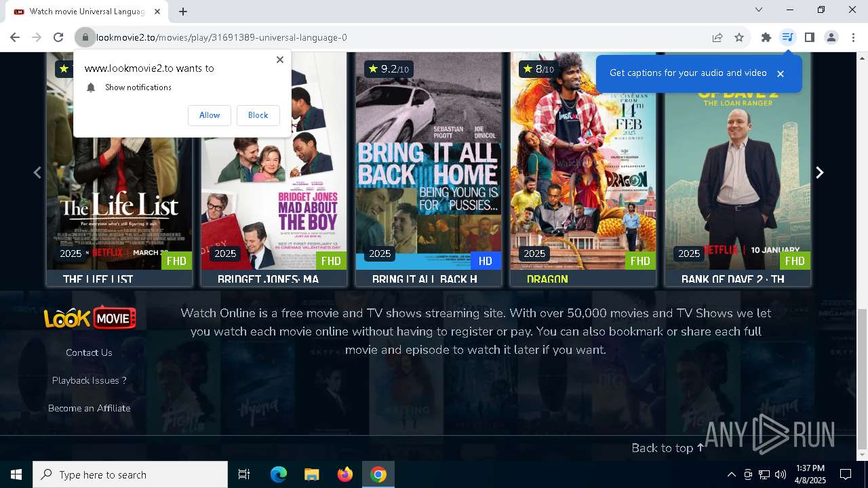Click the 9.2/10 rating badge
This screenshot has width=868, height=488.
389,68
